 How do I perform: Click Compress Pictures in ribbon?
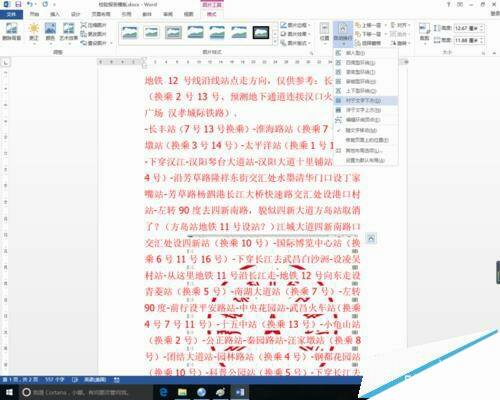coord(93,25)
